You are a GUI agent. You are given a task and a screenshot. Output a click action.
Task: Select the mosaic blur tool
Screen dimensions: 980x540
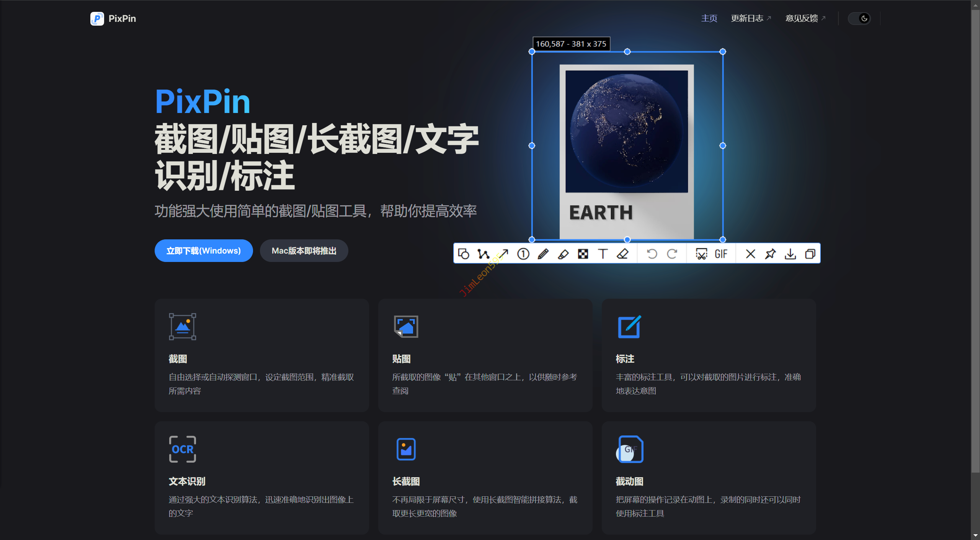pyautogui.click(x=583, y=254)
